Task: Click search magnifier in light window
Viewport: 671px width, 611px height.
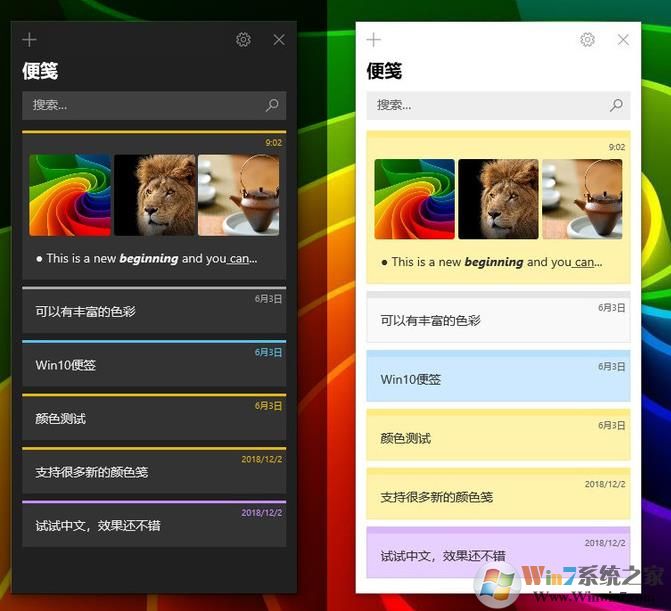Action: (616, 105)
